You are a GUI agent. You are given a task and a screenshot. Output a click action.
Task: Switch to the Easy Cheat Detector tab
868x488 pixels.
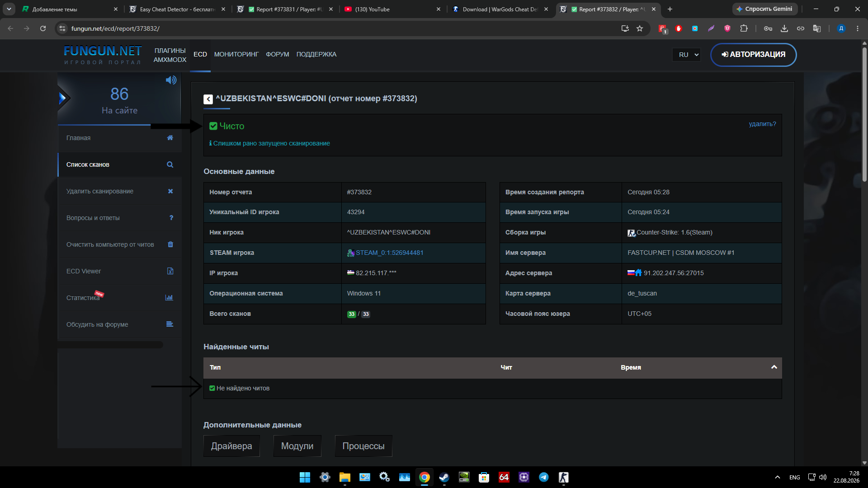[x=177, y=9]
